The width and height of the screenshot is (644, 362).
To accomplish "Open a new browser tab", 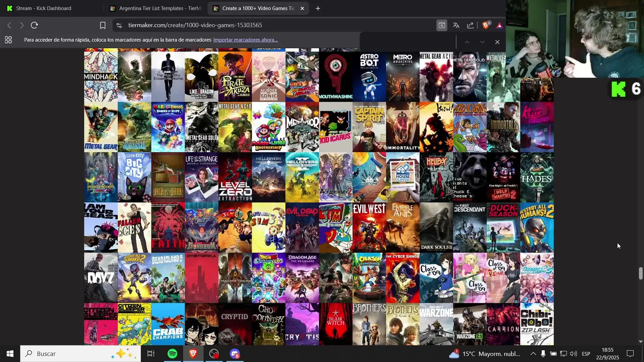I will click(x=317, y=8).
